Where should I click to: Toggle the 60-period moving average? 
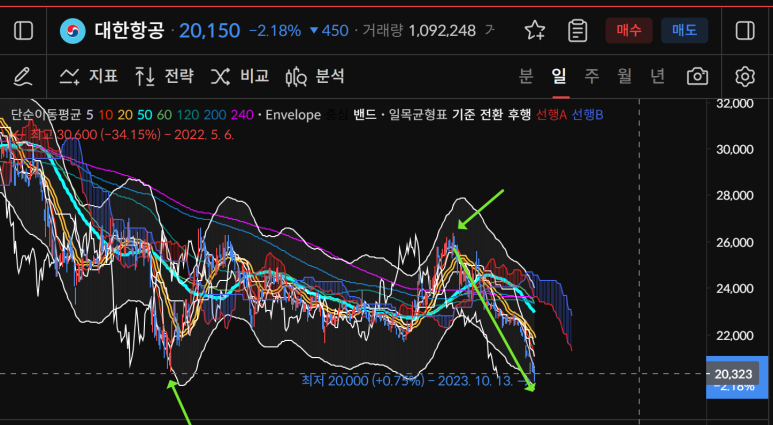click(165, 115)
